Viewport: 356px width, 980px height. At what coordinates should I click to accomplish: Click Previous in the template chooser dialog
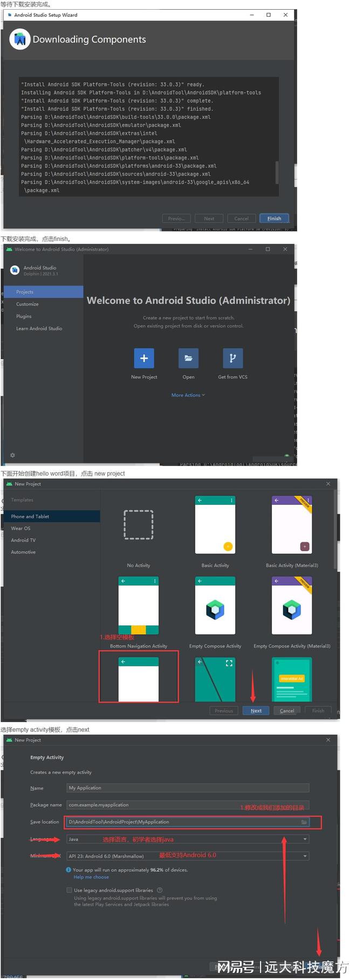224,711
